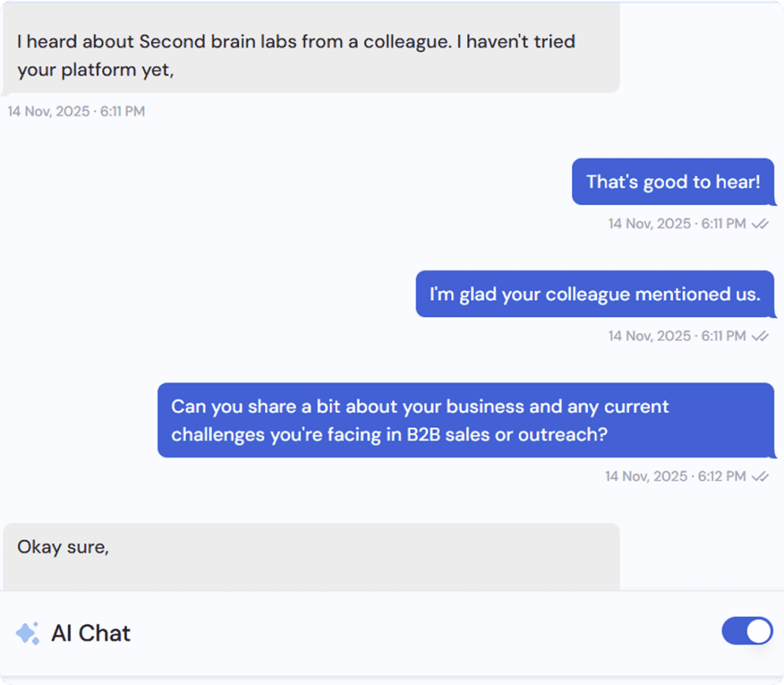Click the 14 Nov, 2025 · 6:12 PM timestamp
Viewport: 784px width, 685px height.
tap(675, 476)
